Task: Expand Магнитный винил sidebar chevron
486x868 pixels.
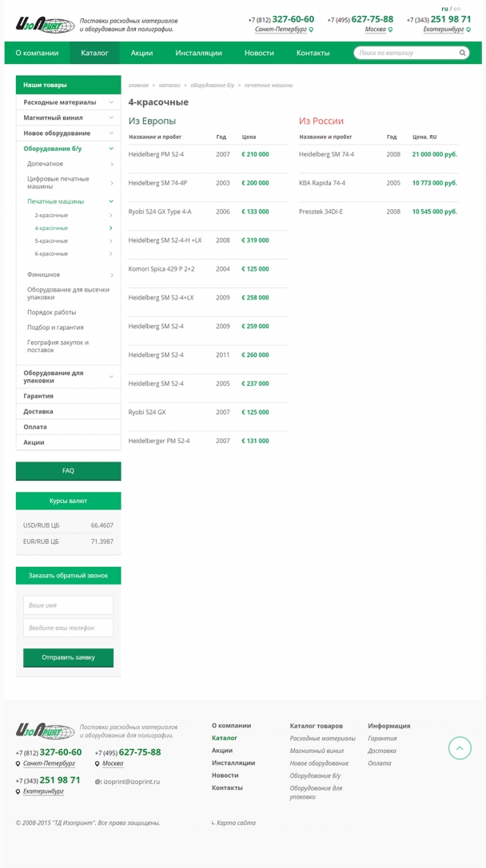Action: pos(111,118)
